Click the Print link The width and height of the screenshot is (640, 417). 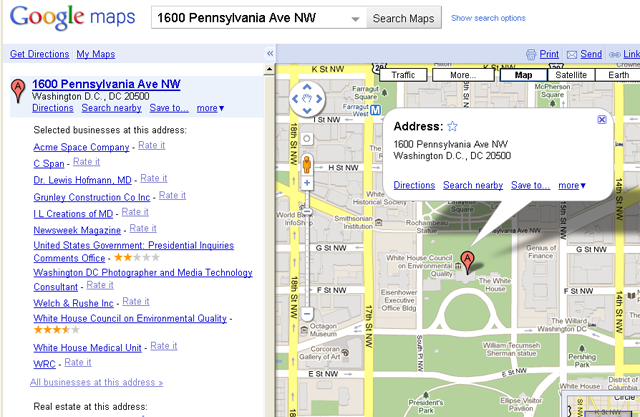pyautogui.click(x=549, y=54)
